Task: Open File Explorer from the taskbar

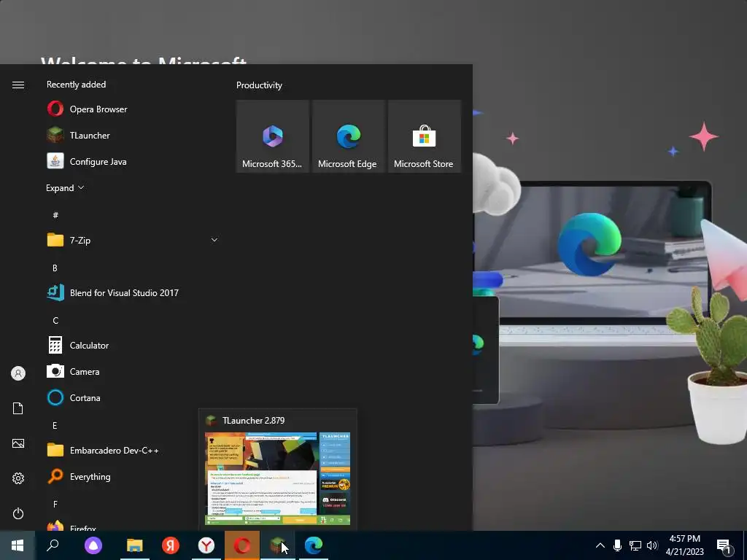Action: (x=134, y=545)
